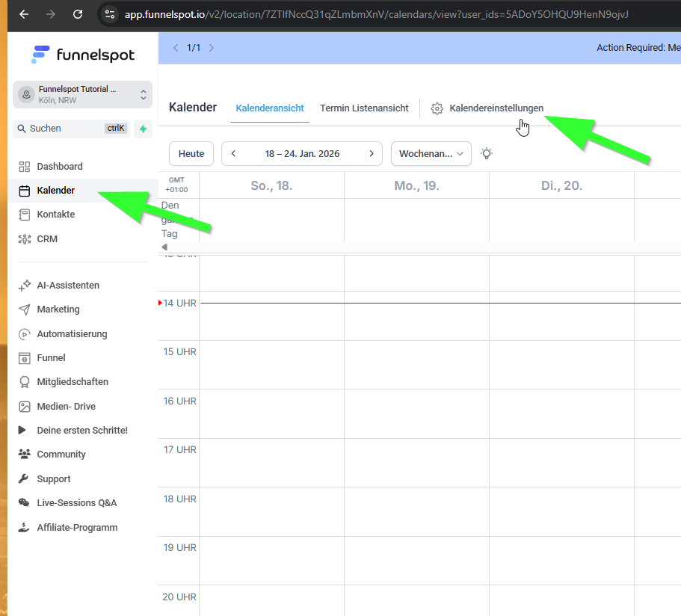Click the Automatisierung play-circle icon
The image size is (681, 616).
[25, 334]
